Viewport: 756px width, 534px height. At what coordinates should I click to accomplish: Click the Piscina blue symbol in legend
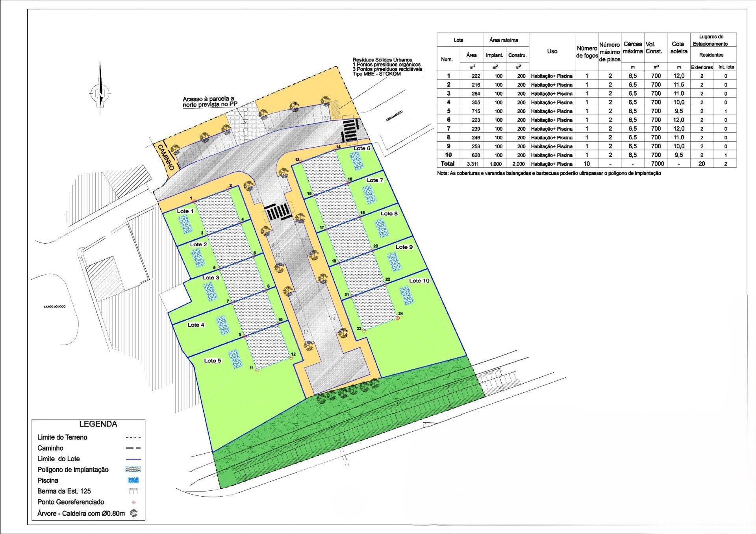click(x=133, y=480)
